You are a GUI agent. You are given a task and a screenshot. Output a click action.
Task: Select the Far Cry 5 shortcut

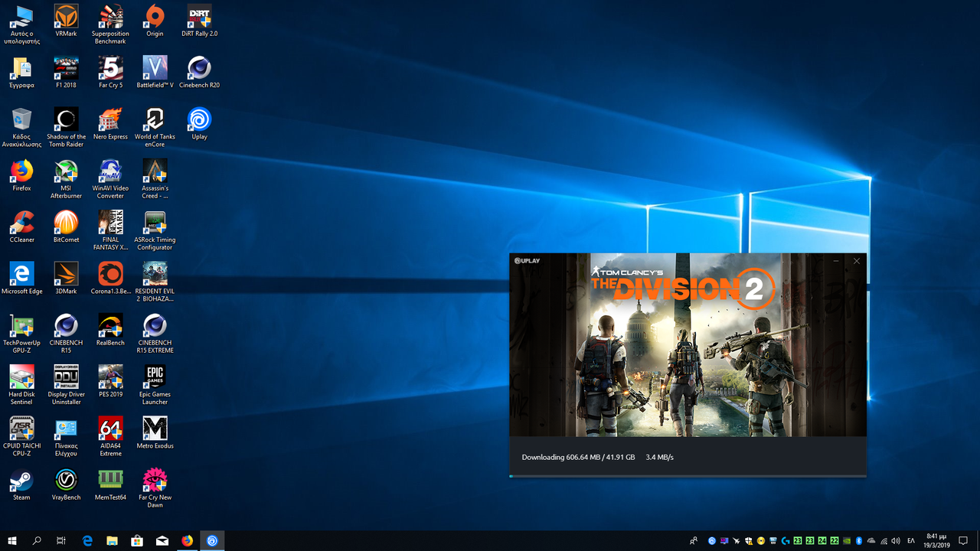pos(110,73)
